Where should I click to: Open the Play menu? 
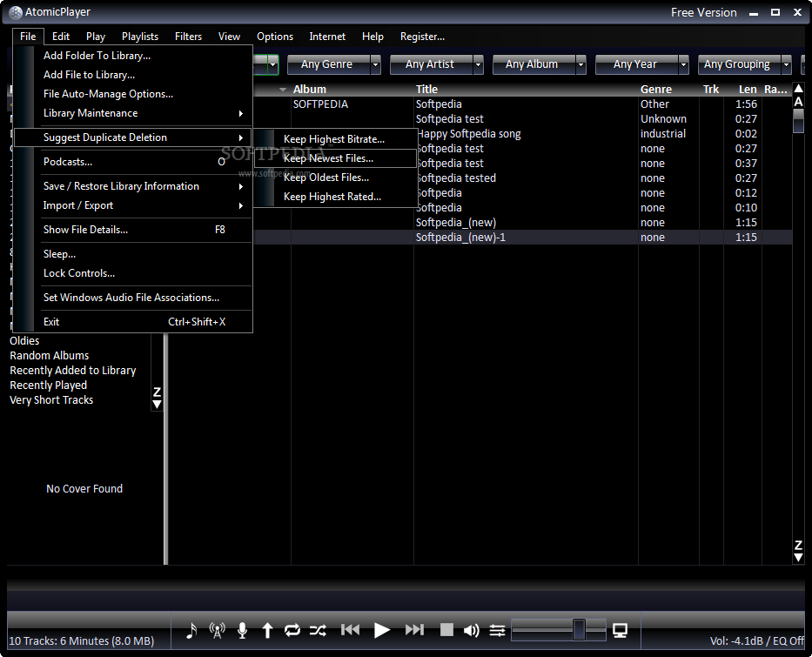(x=96, y=37)
